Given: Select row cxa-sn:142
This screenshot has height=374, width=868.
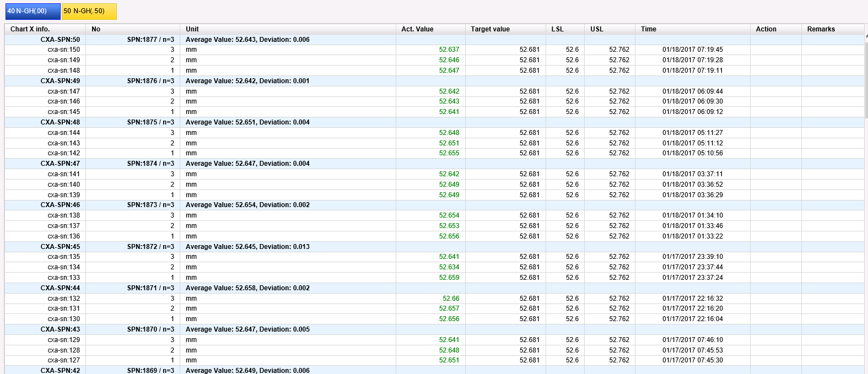Looking at the screenshot, I should pyautogui.click(x=434, y=153).
